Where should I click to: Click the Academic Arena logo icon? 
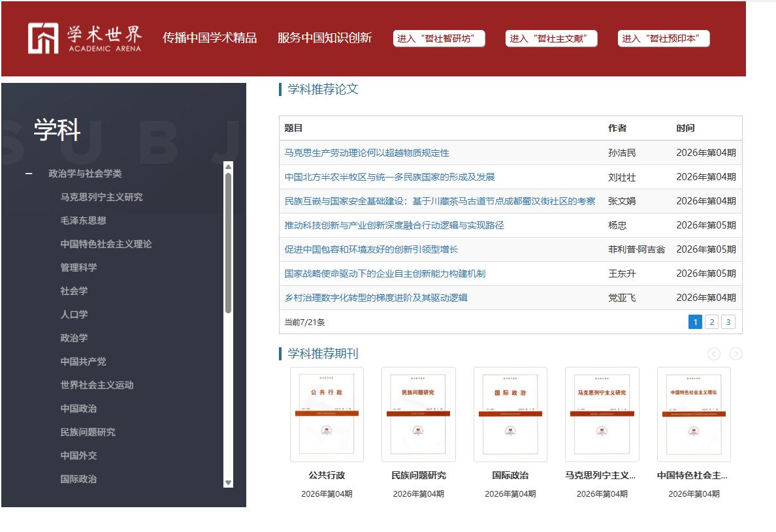click(x=43, y=38)
